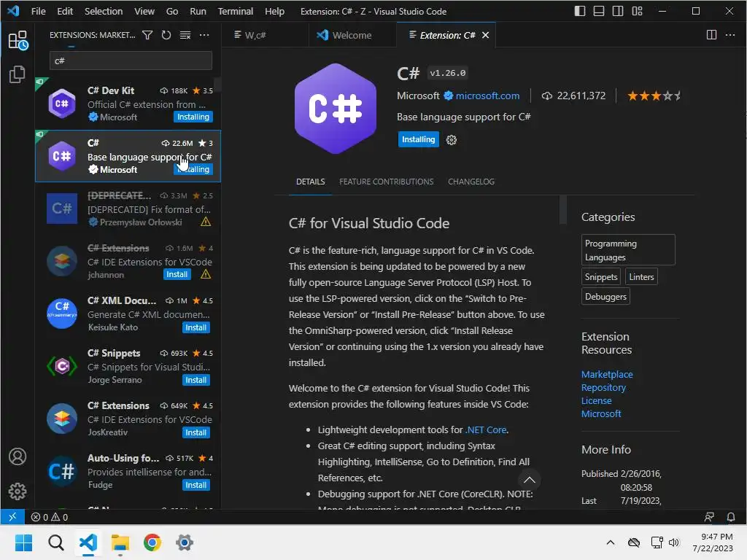Click the split editor right icon
Screen dimensions: 747x560
(x=711, y=35)
